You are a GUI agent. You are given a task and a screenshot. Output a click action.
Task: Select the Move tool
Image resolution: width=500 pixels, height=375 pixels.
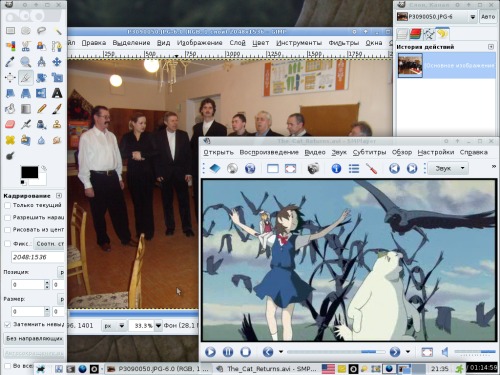pos(57,62)
